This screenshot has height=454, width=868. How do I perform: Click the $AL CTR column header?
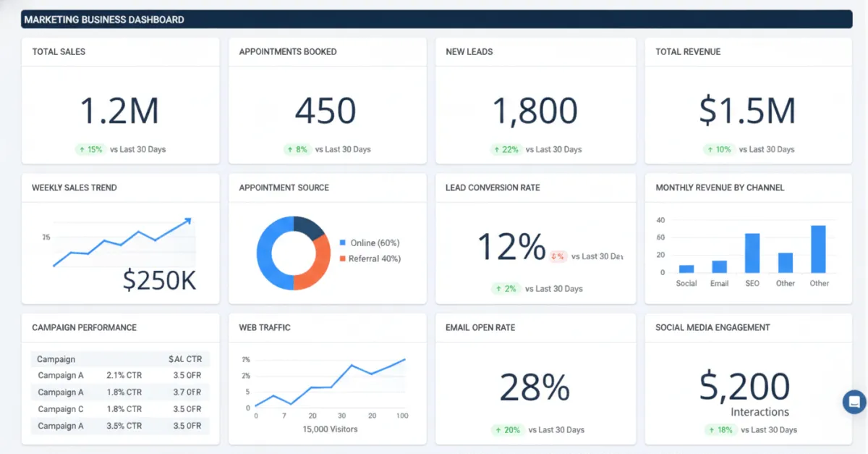click(x=185, y=358)
